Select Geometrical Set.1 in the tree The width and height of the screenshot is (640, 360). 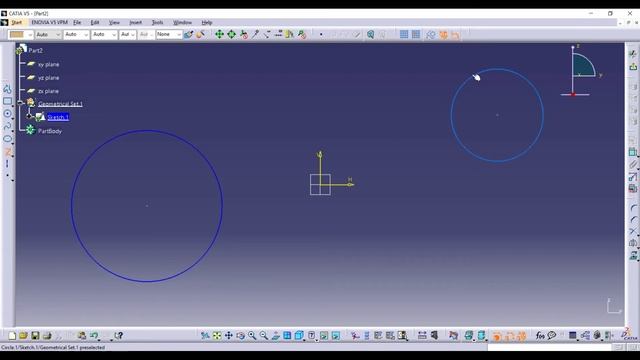click(x=60, y=104)
